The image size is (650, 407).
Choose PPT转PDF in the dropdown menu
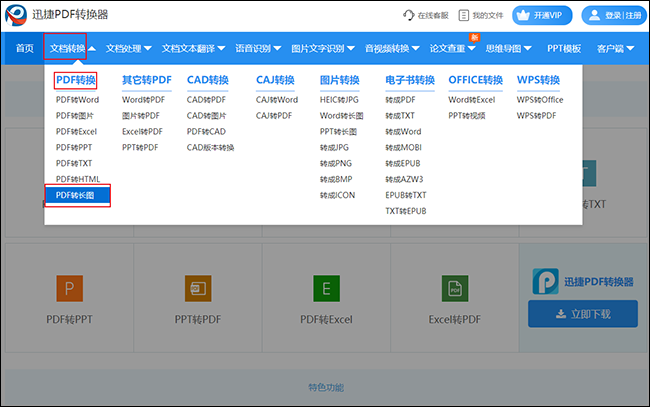tap(140, 147)
